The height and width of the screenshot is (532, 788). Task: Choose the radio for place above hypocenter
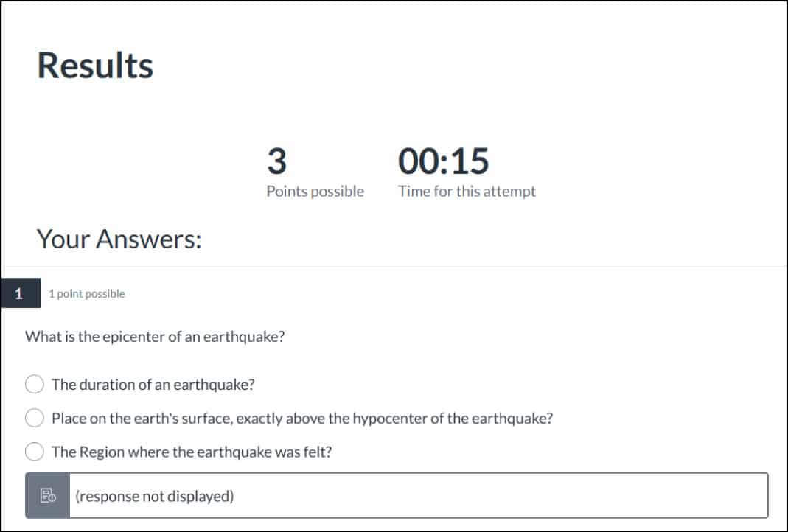click(x=35, y=418)
